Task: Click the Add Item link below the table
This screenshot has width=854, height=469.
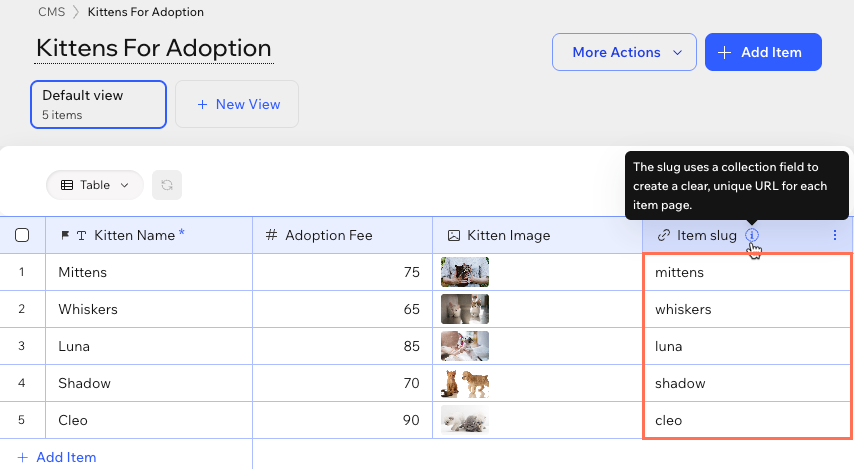Action: click(x=57, y=457)
